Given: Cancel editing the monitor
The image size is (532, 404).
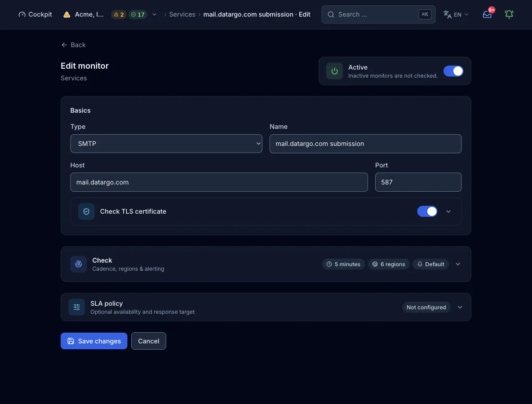Looking at the screenshot, I should click(149, 341).
